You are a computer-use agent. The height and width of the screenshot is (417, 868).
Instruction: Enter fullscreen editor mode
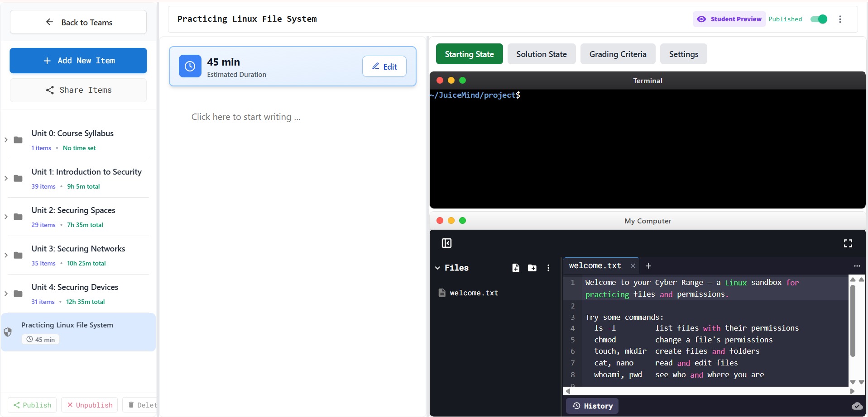(x=848, y=243)
